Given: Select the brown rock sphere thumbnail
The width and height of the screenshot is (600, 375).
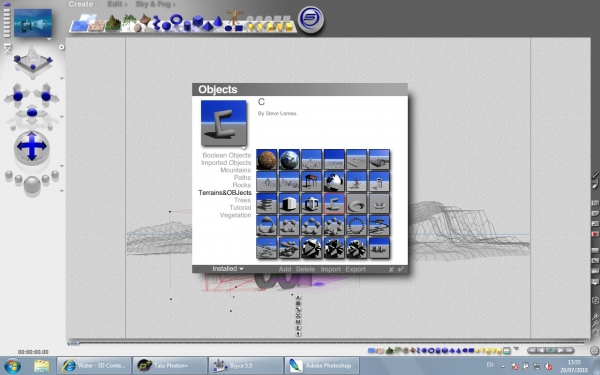Looking at the screenshot, I should pyautogui.click(x=266, y=159).
